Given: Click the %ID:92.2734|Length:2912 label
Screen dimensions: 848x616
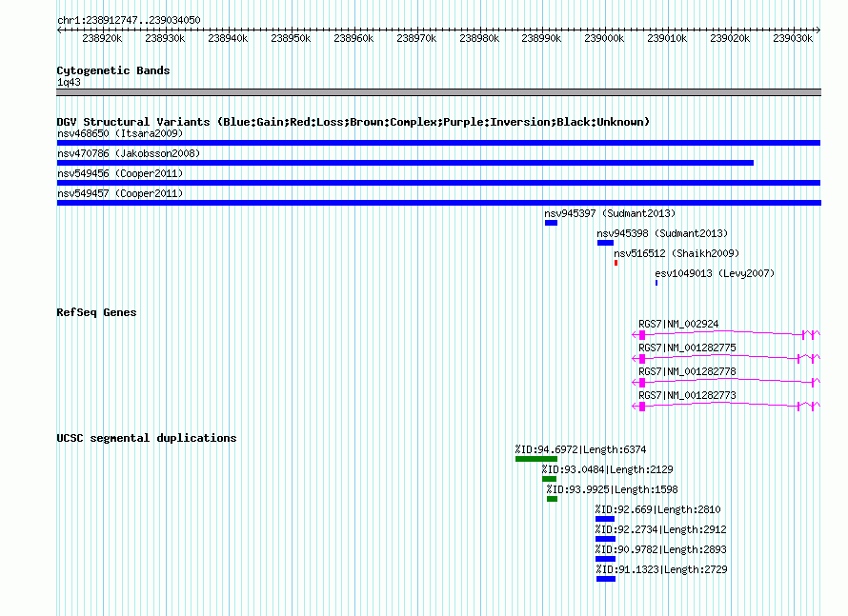Looking at the screenshot, I should coord(661,529).
